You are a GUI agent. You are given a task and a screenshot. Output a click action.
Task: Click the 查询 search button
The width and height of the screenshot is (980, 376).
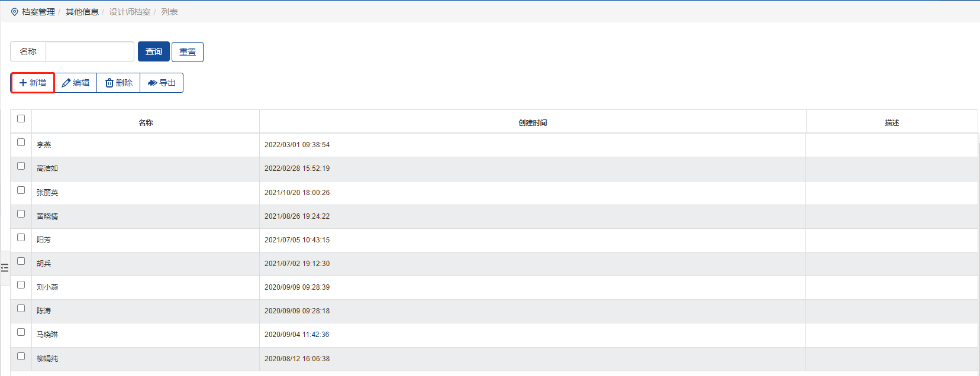click(x=154, y=51)
